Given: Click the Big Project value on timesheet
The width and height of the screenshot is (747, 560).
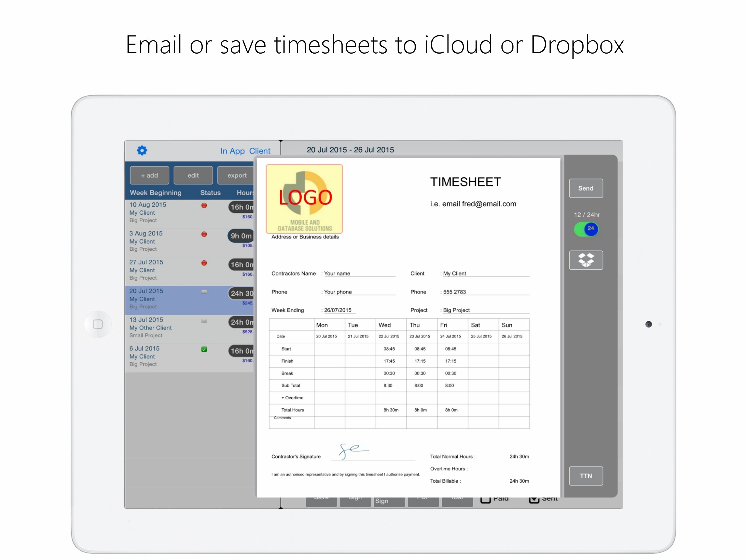Looking at the screenshot, I should pos(456,310).
